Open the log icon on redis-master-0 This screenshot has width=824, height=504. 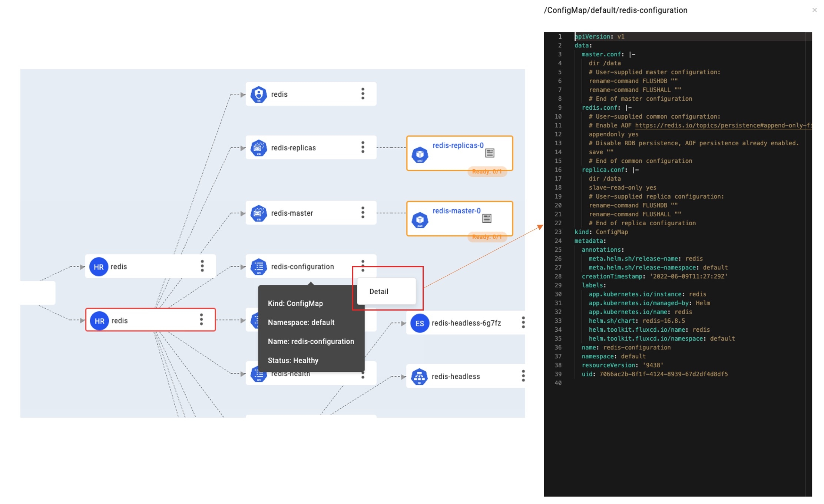click(x=487, y=218)
